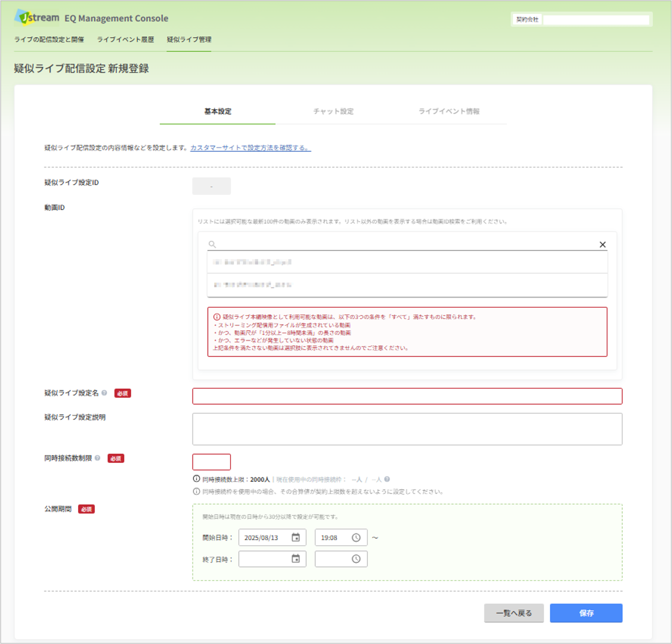Open help icon after 現在使用中の同時接続枠
The image size is (672, 644).
click(x=387, y=479)
